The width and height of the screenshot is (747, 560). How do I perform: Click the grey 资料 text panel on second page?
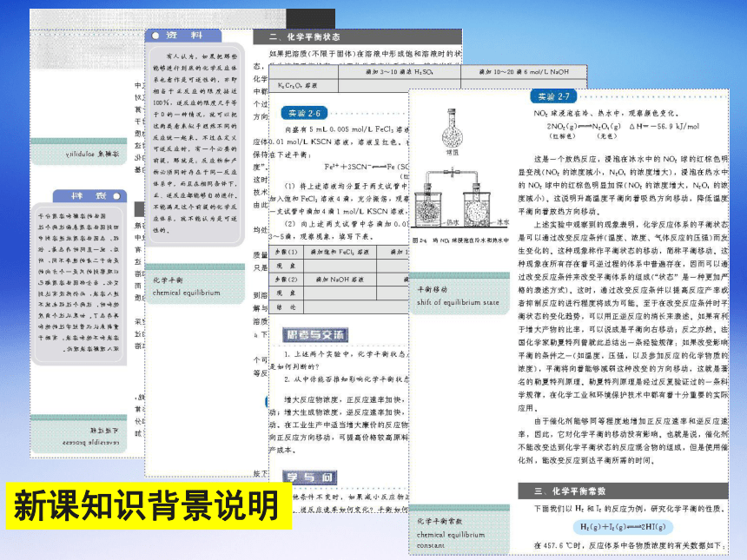195,143
